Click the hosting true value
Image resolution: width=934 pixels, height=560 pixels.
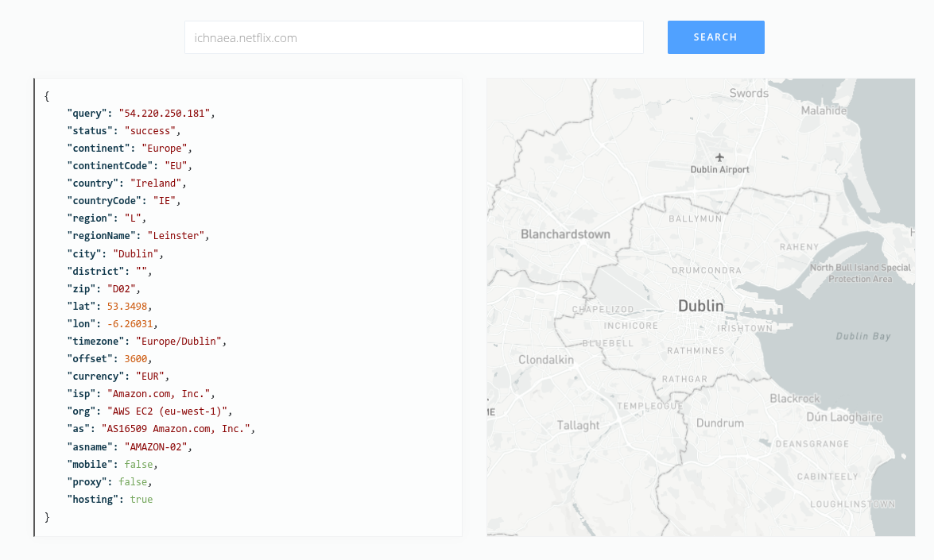click(x=141, y=500)
